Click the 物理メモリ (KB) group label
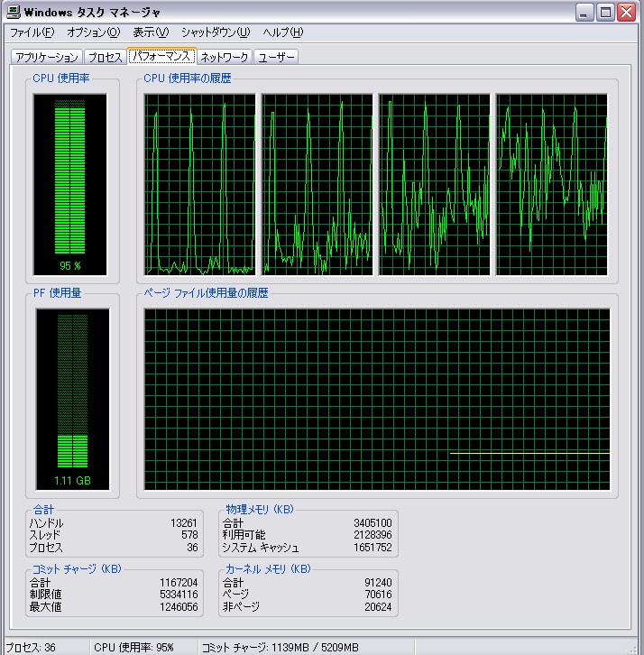This screenshot has height=655, width=644. pos(260,509)
